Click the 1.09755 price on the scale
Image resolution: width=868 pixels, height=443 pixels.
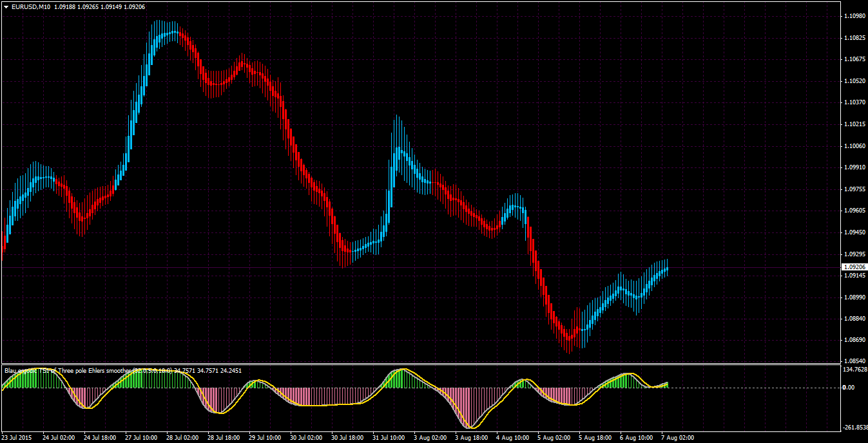click(854, 189)
